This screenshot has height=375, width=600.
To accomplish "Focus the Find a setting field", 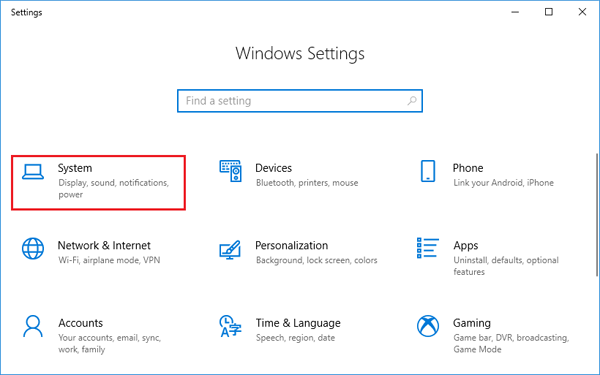I will [x=300, y=101].
